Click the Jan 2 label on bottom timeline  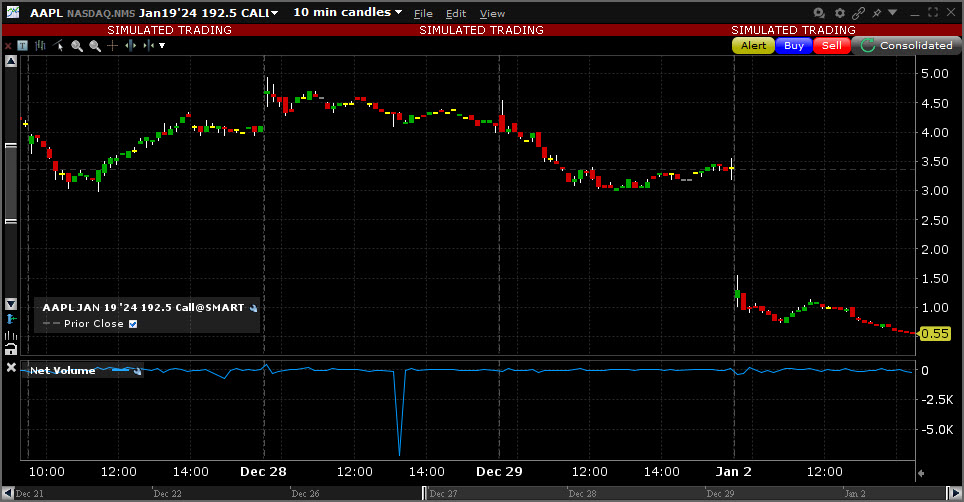[855, 494]
